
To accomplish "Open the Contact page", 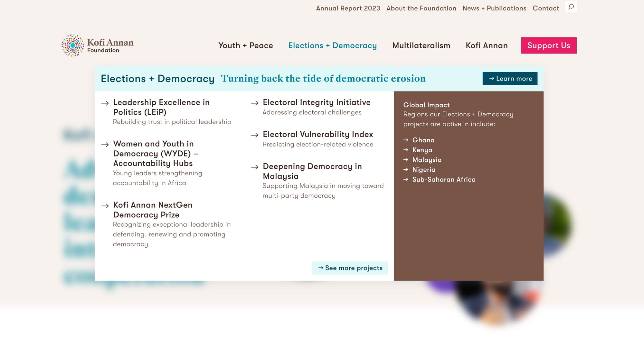I will [x=546, y=8].
